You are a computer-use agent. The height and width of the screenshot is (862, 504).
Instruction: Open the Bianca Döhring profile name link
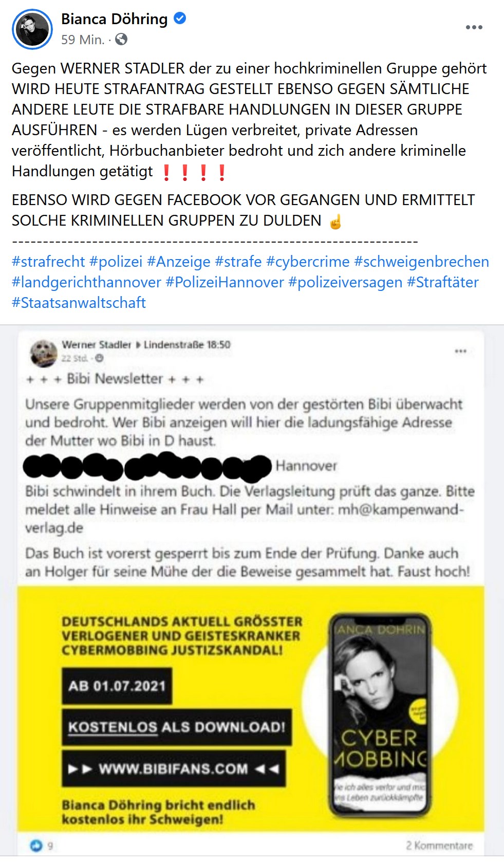114,19
